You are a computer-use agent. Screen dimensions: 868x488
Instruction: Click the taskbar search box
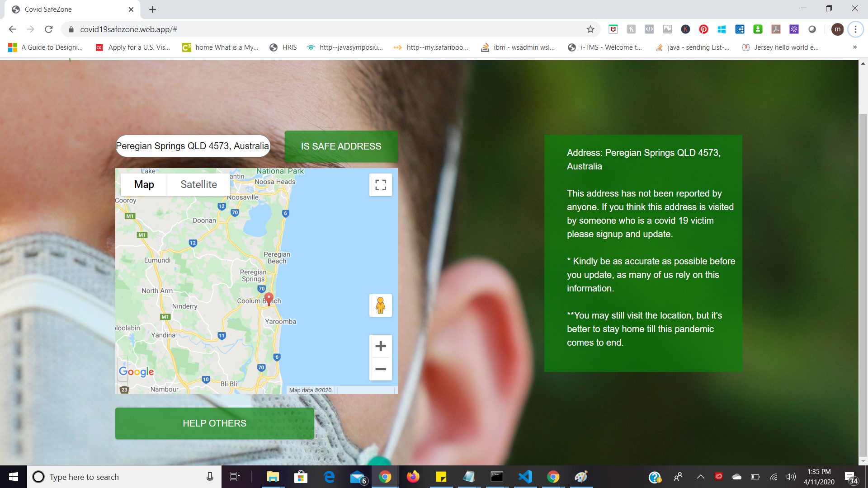pos(124,477)
